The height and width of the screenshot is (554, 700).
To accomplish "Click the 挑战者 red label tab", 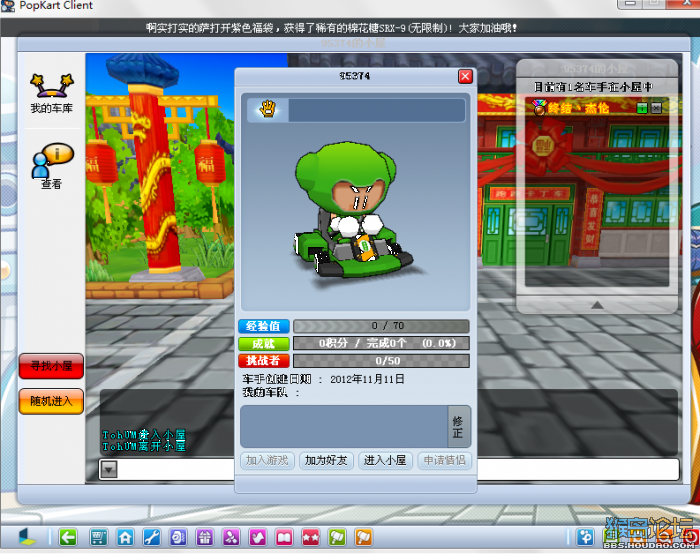I will click(x=263, y=361).
